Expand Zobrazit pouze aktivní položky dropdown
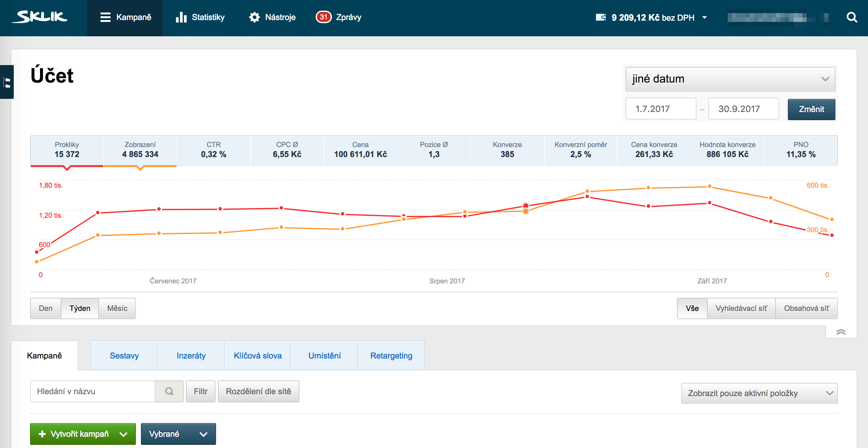Screen dimensions: 868x448 (759, 393)
